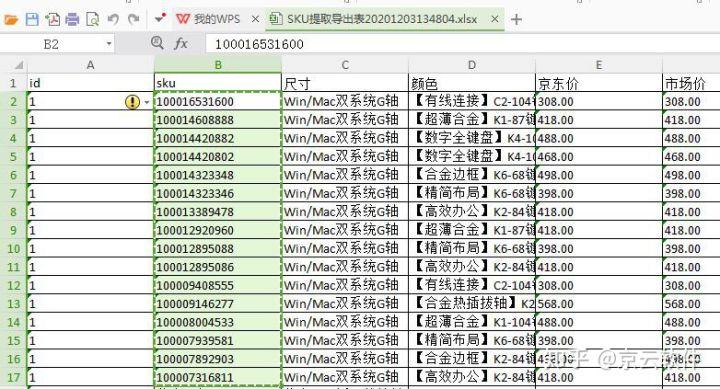Click the '市场价' header cell

(x=692, y=83)
